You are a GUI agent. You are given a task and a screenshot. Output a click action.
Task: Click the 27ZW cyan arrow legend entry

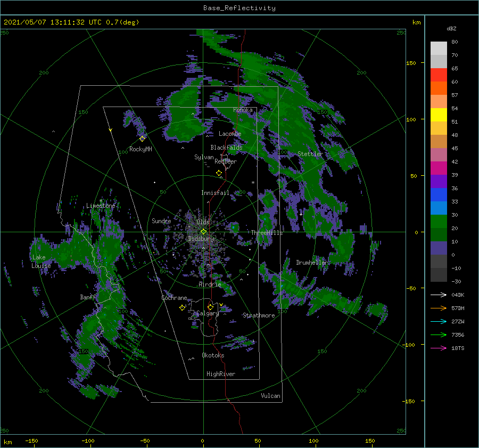coord(447,321)
